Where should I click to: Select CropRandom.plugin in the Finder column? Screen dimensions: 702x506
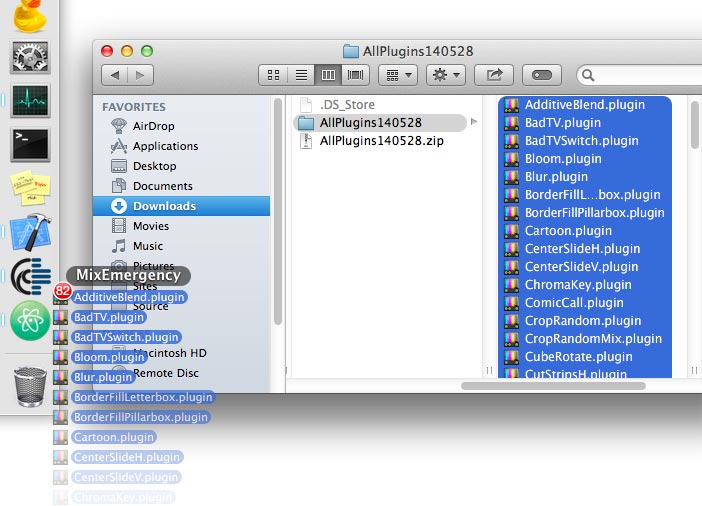pyautogui.click(x=585, y=321)
